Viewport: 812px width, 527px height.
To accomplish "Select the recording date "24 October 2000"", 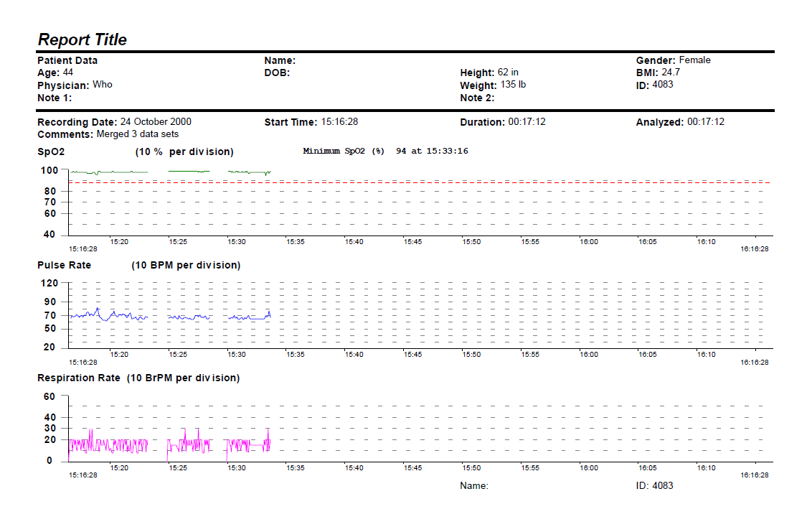I will pyautogui.click(x=156, y=122).
